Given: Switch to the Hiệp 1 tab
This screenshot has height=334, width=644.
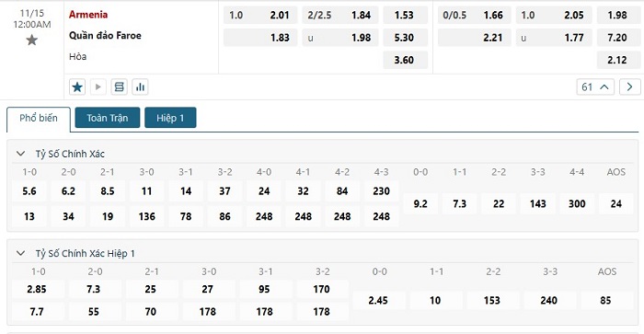Looking at the screenshot, I should click(x=170, y=118).
